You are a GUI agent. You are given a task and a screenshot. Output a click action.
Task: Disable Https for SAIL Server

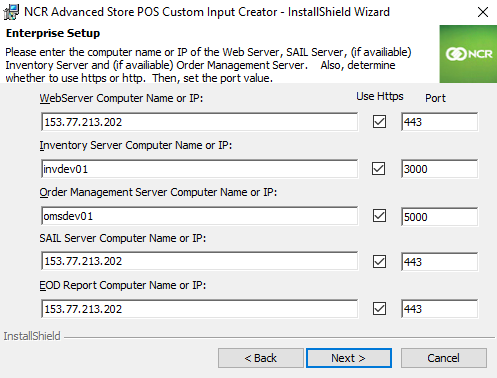click(x=379, y=262)
